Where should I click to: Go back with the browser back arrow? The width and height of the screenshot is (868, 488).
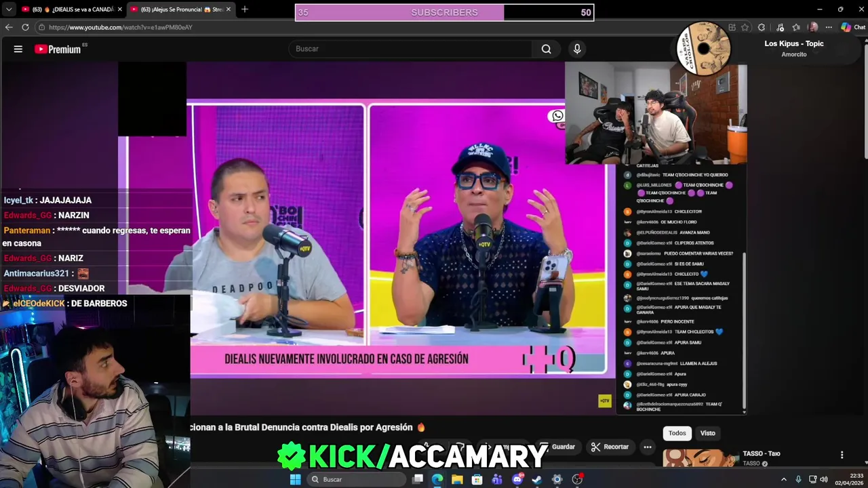point(9,27)
